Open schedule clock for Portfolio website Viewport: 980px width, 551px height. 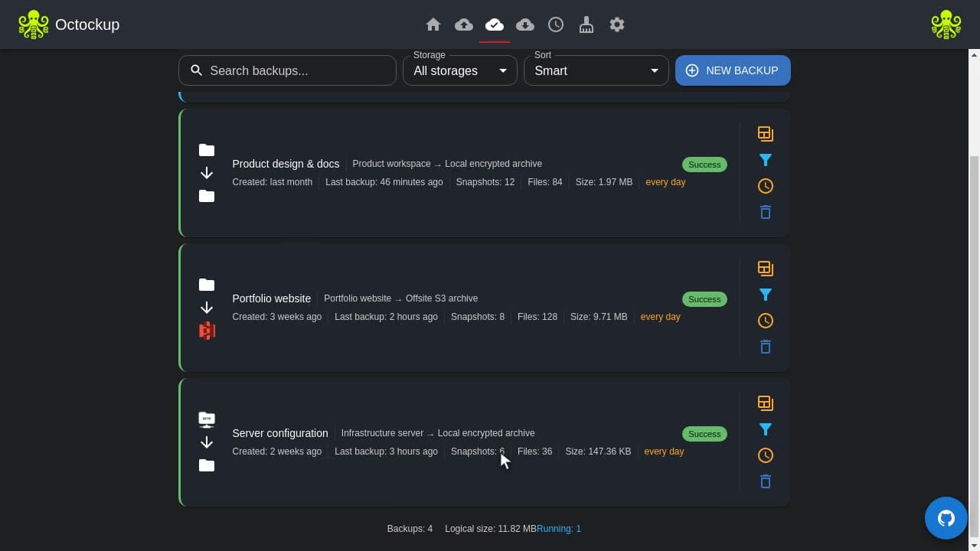(x=765, y=321)
